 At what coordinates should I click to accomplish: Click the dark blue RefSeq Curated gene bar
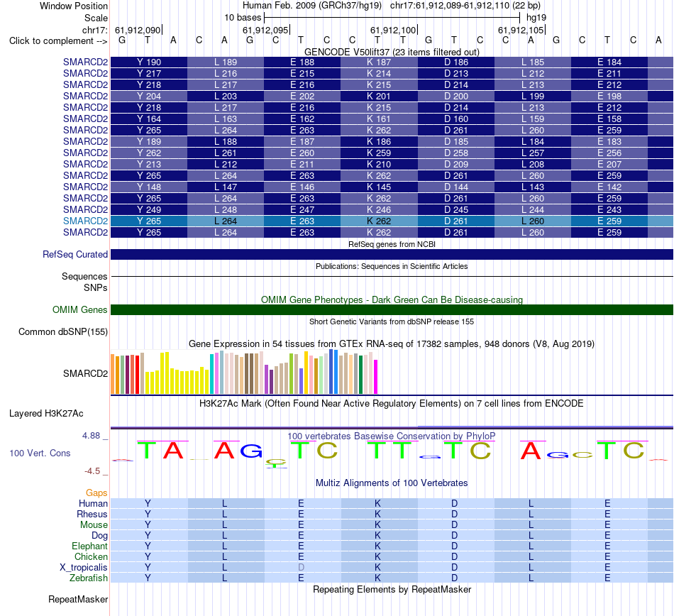(x=392, y=255)
